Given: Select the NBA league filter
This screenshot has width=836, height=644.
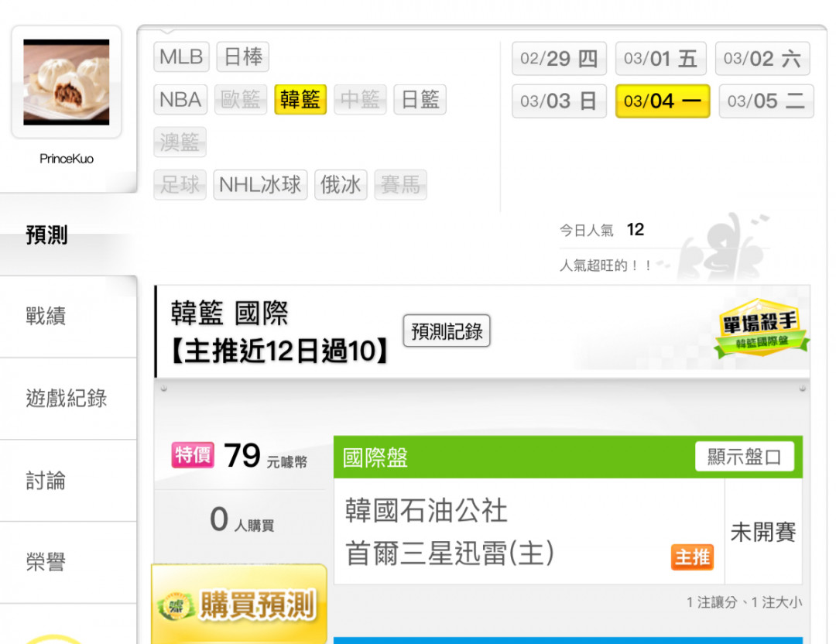Looking at the screenshot, I should (x=180, y=99).
